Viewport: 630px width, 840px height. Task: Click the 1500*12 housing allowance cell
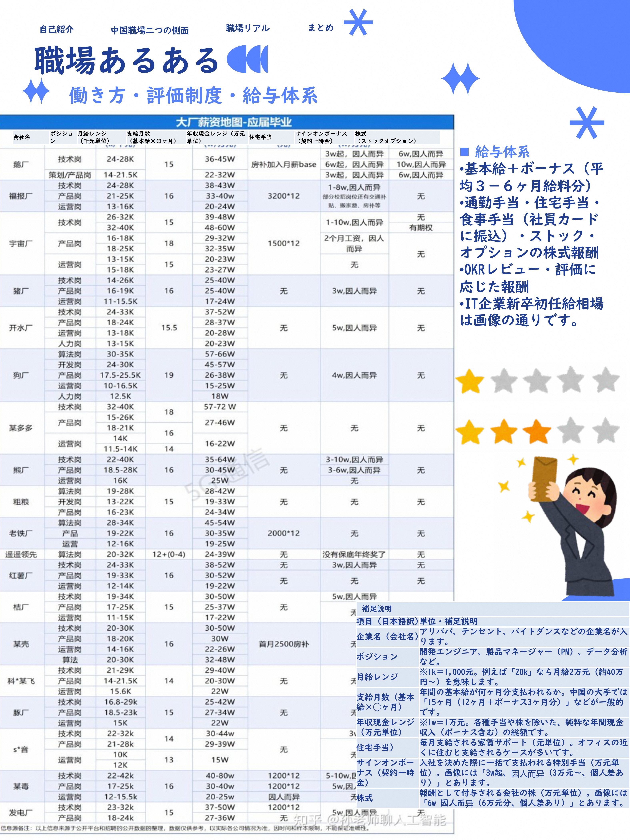[284, 243]
